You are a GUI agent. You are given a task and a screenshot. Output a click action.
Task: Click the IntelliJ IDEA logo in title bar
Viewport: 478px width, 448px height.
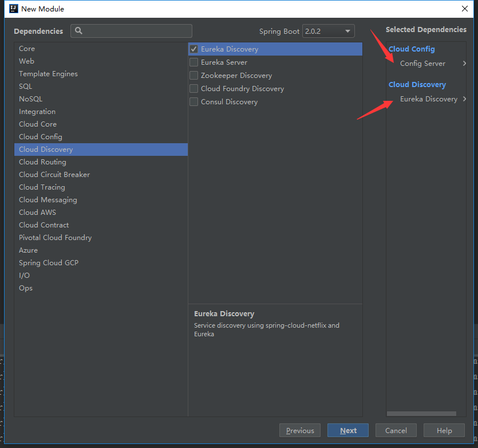pos(13,9)
